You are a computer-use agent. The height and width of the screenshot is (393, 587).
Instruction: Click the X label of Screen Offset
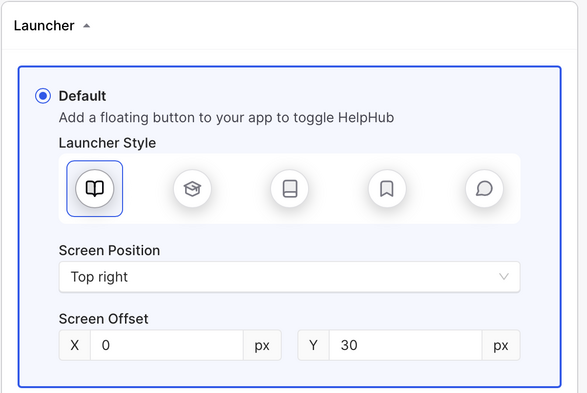[75, 345]
